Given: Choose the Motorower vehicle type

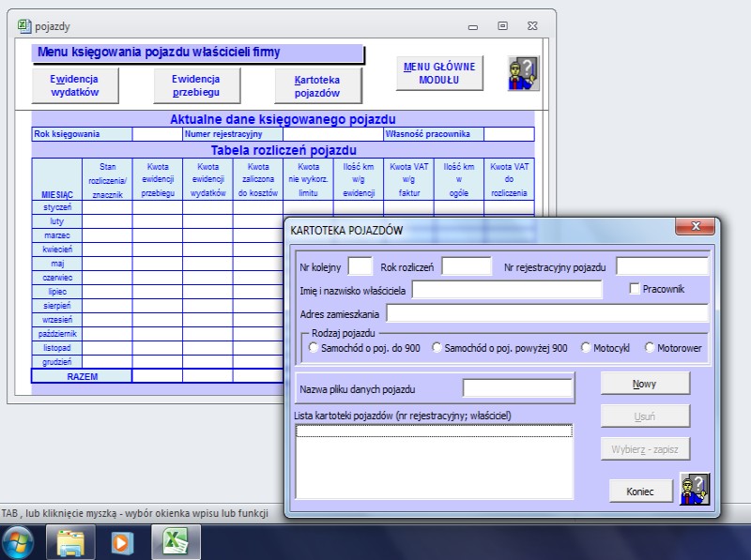Looking at the screenshot, I should (651, 348).
